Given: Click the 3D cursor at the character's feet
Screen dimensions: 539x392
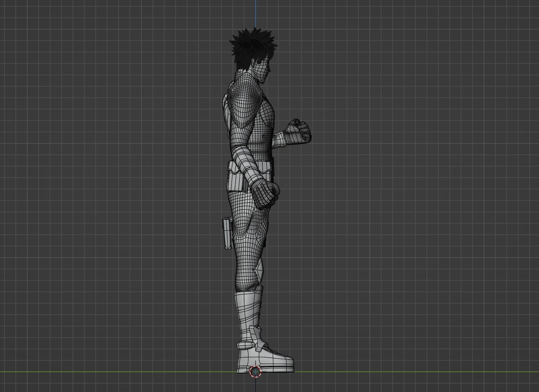Looking at the screenshot, I should pyautogui.click(x=255, y=372).
